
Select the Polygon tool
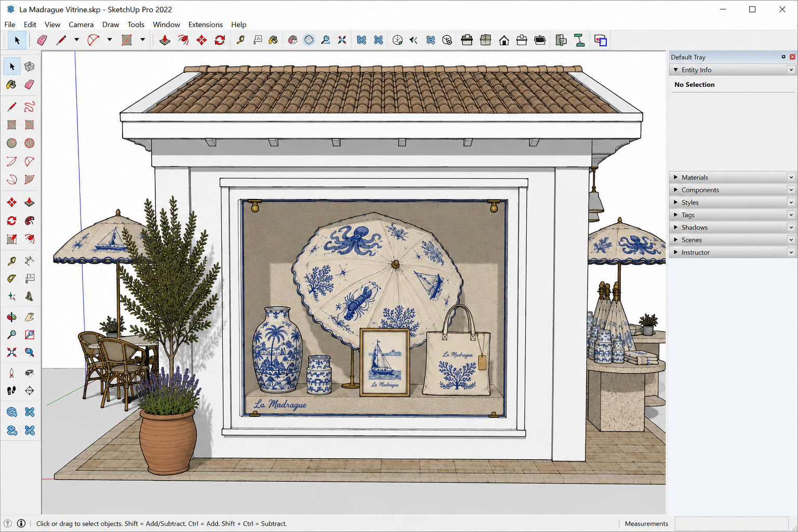[x=30, y=143]
